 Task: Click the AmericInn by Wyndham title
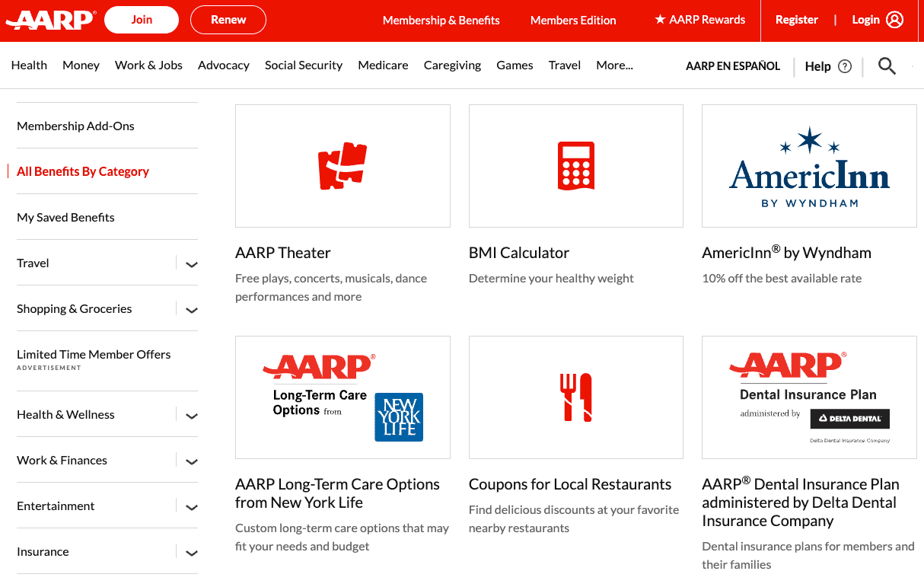click(x=786, y=253)
